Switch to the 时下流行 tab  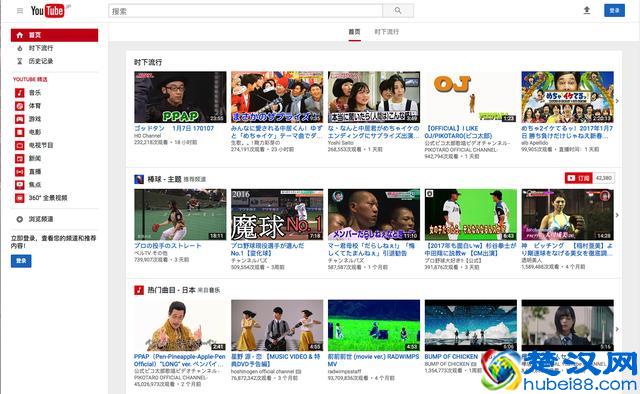[387, 32]
